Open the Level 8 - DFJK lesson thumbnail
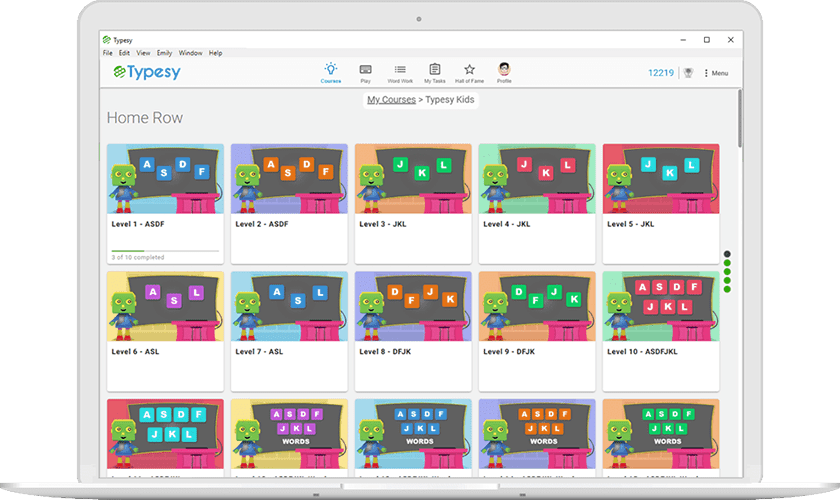840x500 pixels. pyautogui.click(x=413, y=306)
